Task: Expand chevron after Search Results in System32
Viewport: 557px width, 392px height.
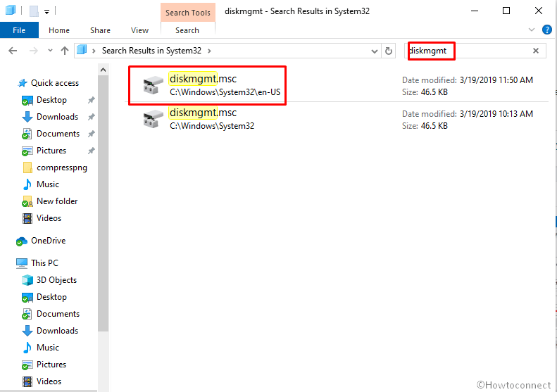Action: click(x=209, y=51)
